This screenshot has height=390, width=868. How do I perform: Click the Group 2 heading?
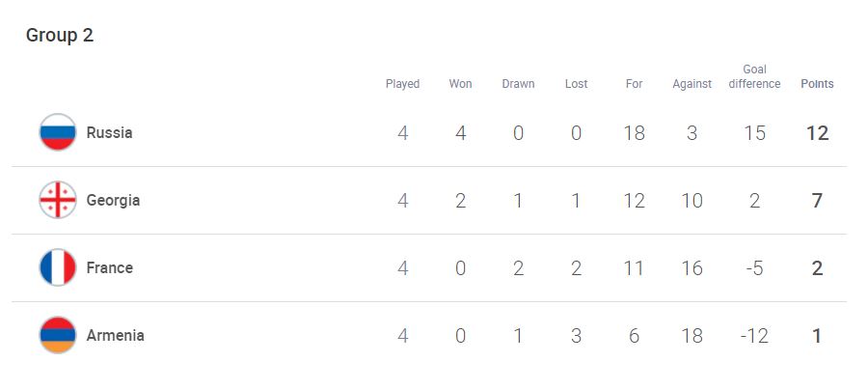60,35
